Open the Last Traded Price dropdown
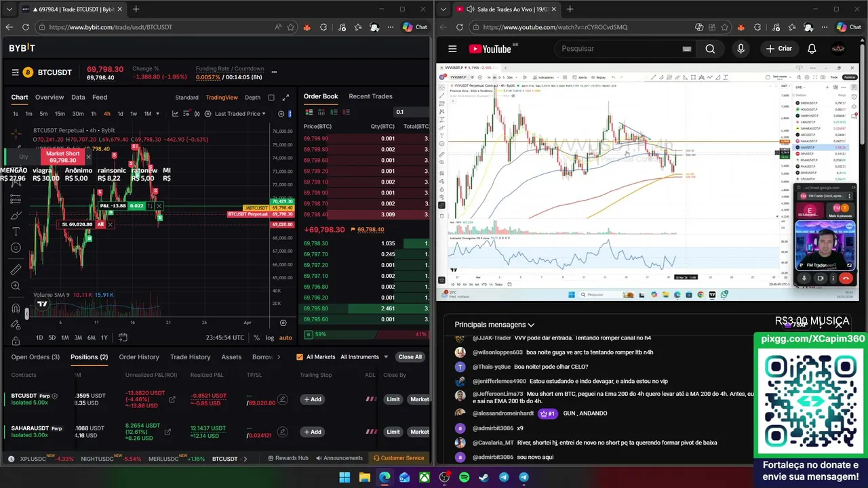Image resolution: width=868 pixels, height=488 pixels. click(241, 114)
